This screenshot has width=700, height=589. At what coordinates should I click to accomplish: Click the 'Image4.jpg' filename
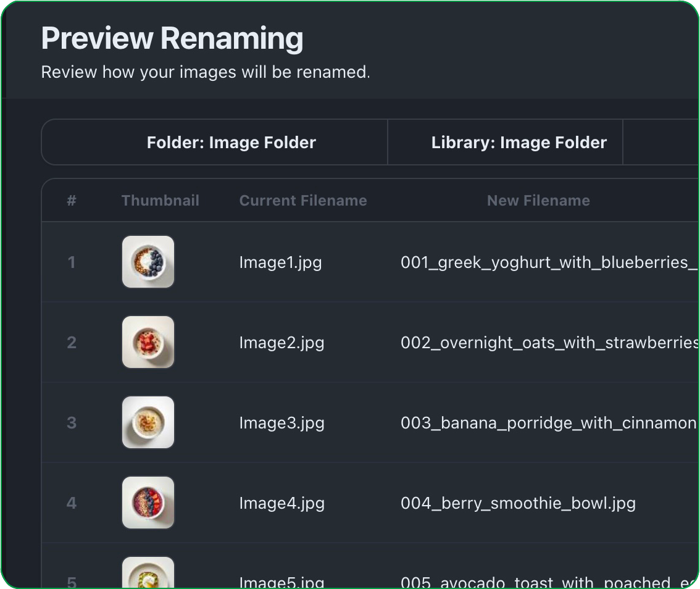pos(281,504)
